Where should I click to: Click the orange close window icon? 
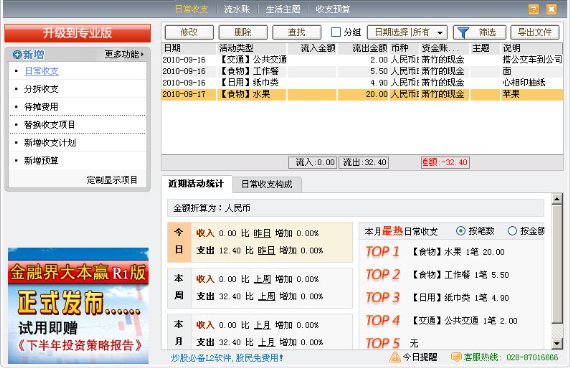tap(551, 9)
